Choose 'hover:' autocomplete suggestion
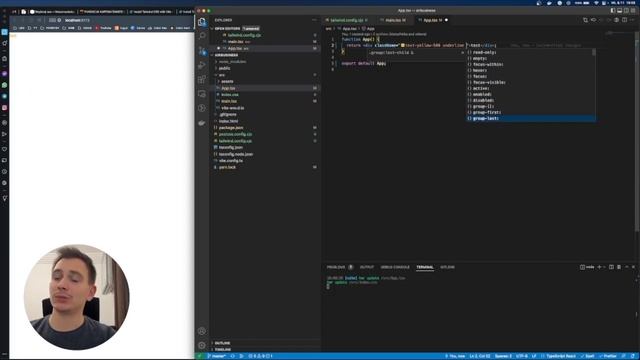This screenshot has width=640, height=360. coord(531,70)
